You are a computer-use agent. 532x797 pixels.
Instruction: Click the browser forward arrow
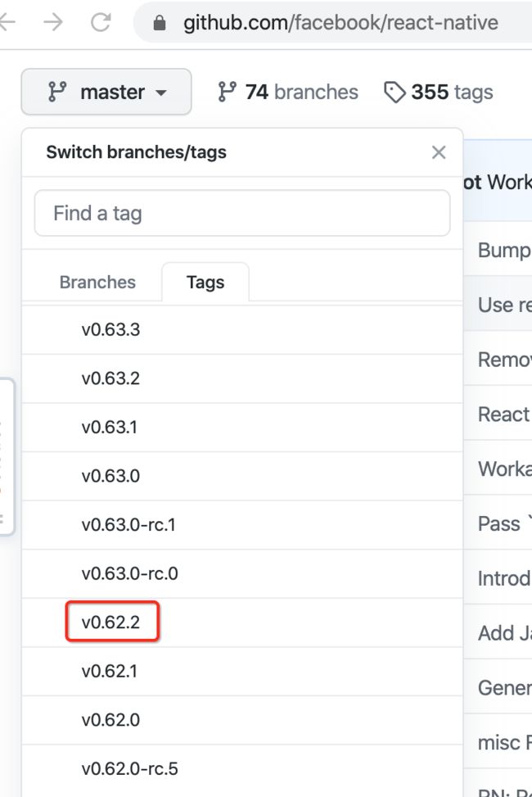tap(53, 22)
